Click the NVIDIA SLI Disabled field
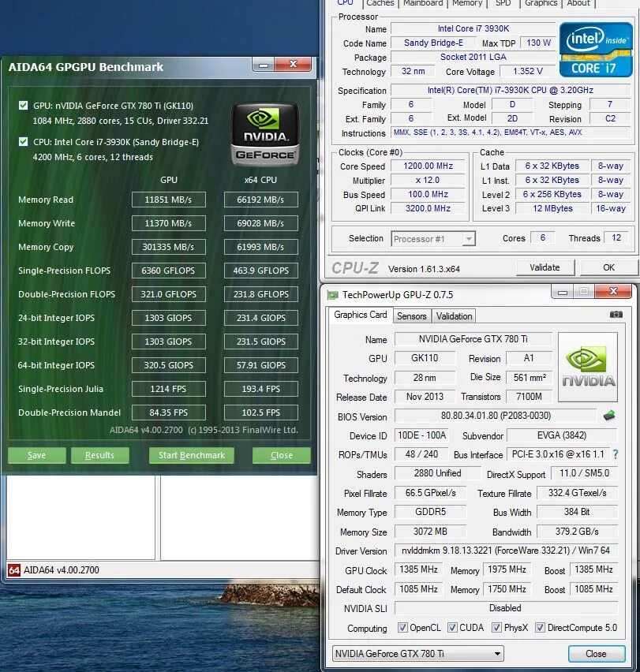The image size is (640, 672). [x=506, y=608]
